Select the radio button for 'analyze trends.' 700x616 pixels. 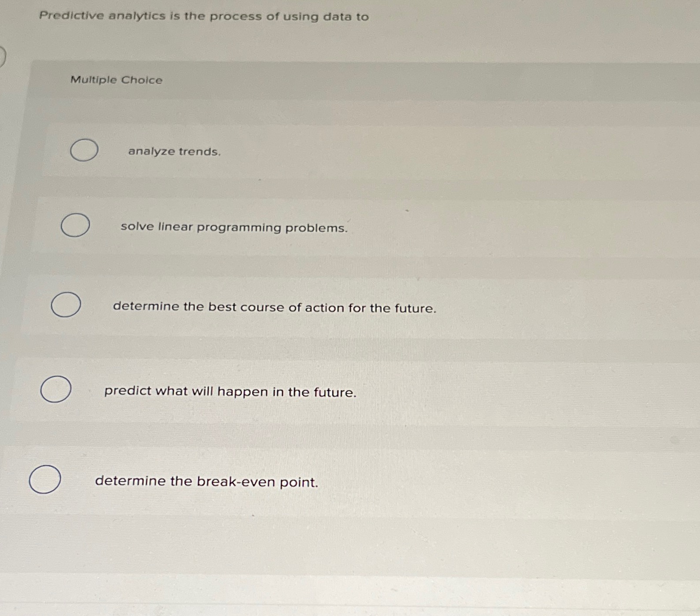point(84,150)
